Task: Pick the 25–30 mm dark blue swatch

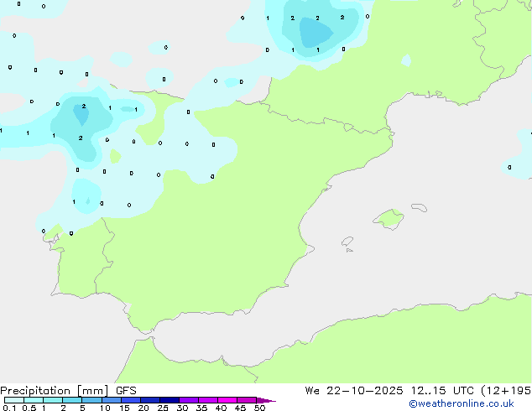Action: (x=169, y=400)
